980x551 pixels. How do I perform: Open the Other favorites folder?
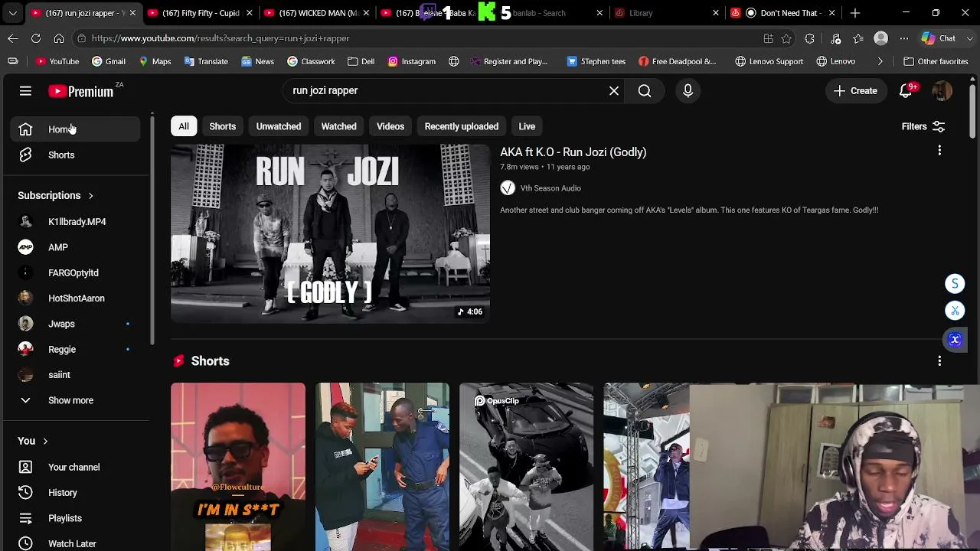click(x=936, y=61)
